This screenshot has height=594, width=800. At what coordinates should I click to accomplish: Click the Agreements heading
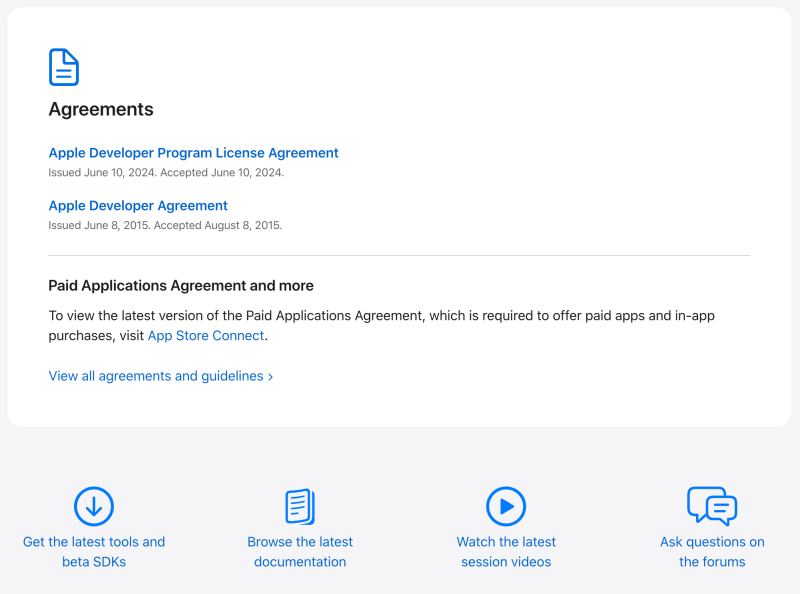pos(101,109)
